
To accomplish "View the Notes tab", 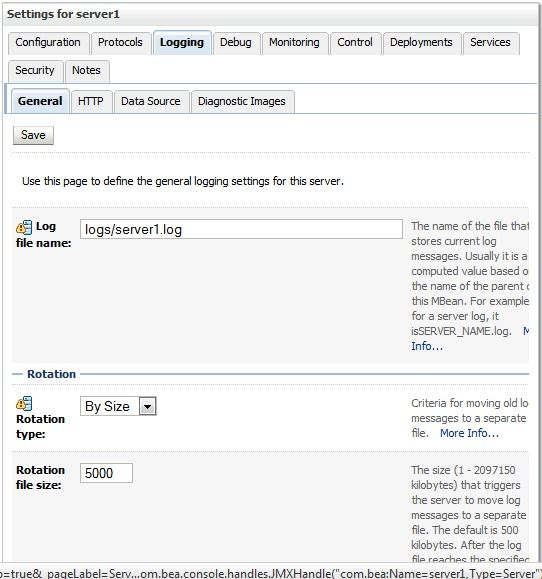I will point(86,71).
